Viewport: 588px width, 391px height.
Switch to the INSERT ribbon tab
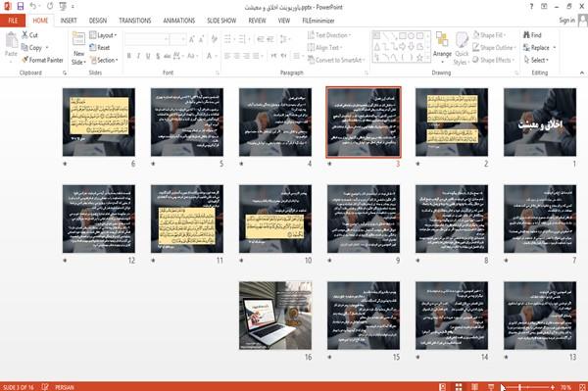[69, 21]
